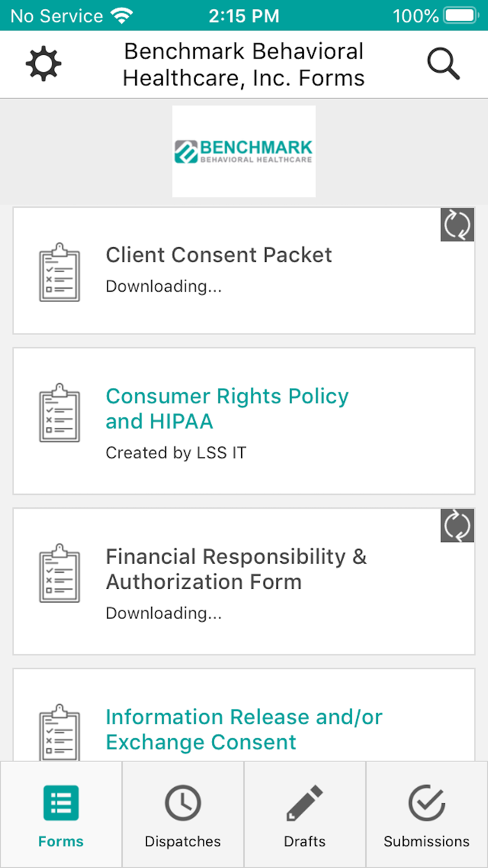The height and width of the screenshot is (868, 488).
Task: Open the settings gear icon
Action: pos(43,64)
